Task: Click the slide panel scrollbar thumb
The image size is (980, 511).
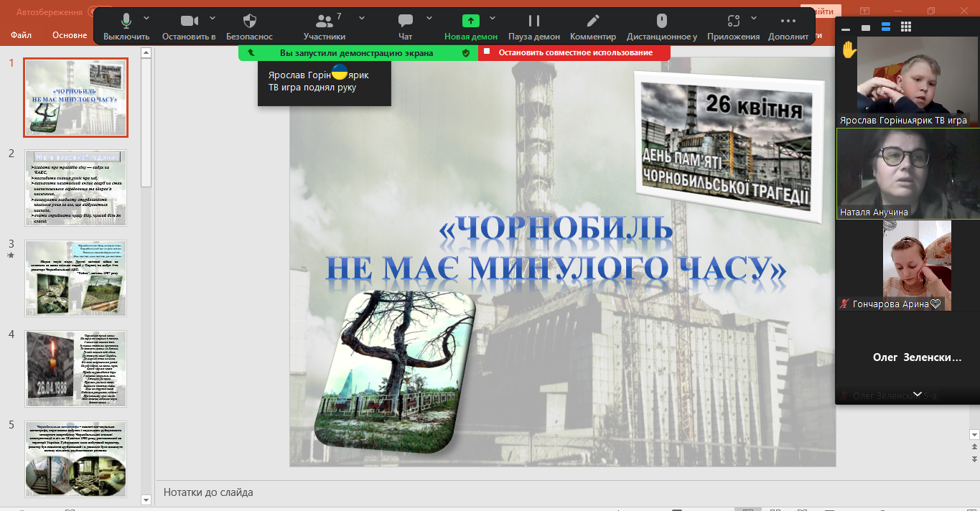Action: pyautogui.click(x=146, y=122)
